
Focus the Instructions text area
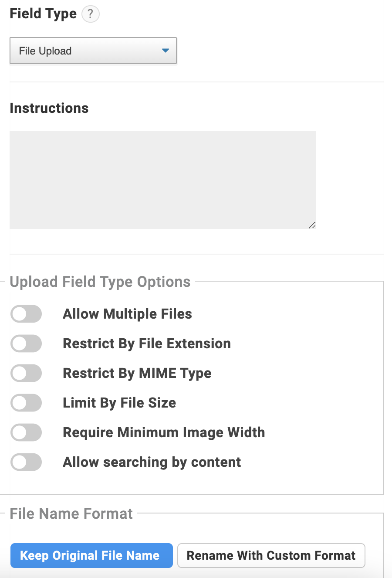(x=163, y=180)
